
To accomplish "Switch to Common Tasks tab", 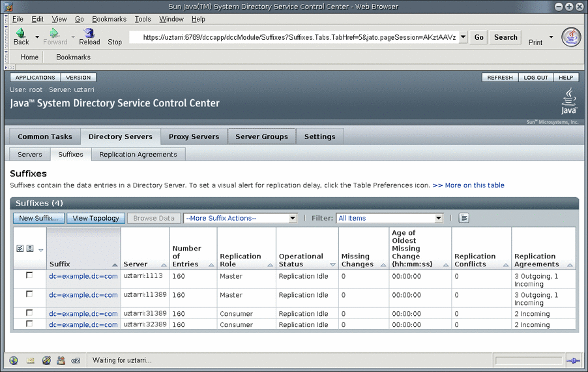I will click(x=45, y=136).
